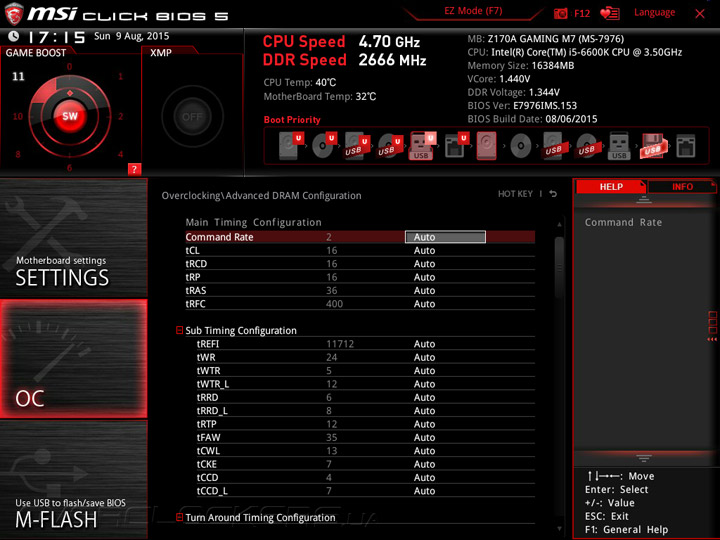Collapse Turn Around Timing Configuration section

[180, 517]
